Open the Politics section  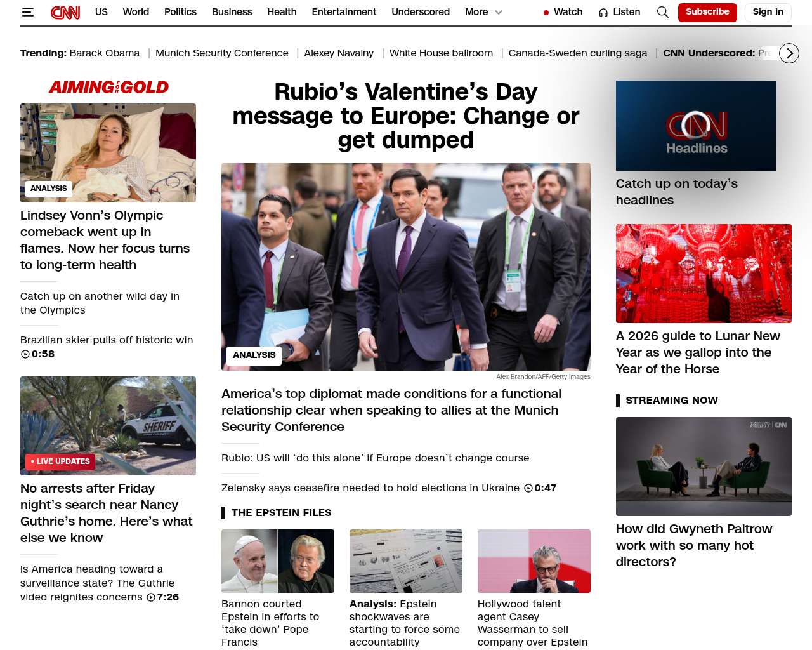click(180, 12)
